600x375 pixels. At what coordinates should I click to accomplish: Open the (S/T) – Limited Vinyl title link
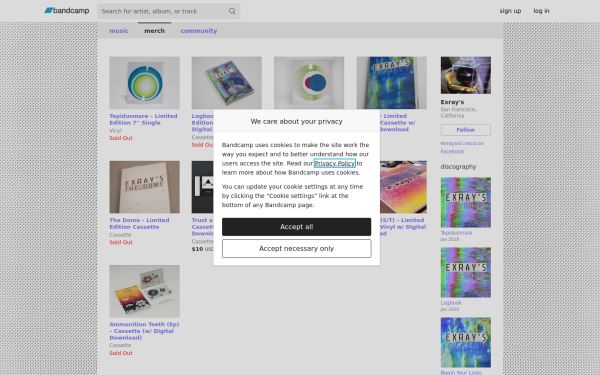403,227
